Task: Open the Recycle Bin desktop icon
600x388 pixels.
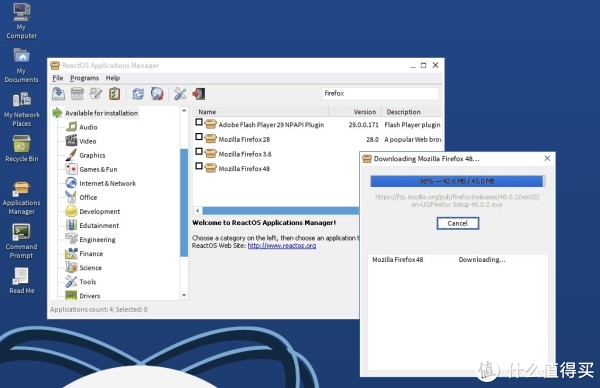Action: [x=21, y=149]
